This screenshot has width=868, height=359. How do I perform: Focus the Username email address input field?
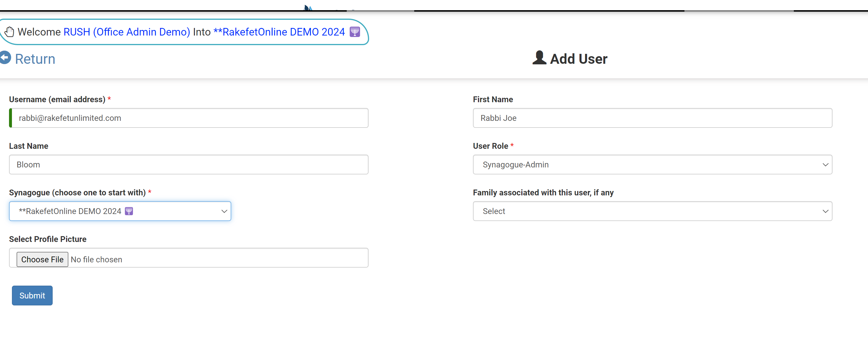[x=189, y=118]
